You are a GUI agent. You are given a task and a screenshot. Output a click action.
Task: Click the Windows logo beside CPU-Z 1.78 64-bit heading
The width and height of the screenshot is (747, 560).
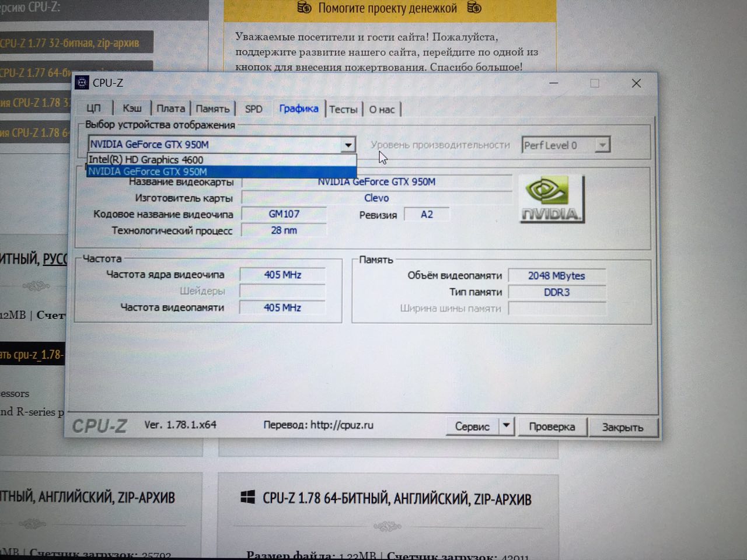(248, 497)
